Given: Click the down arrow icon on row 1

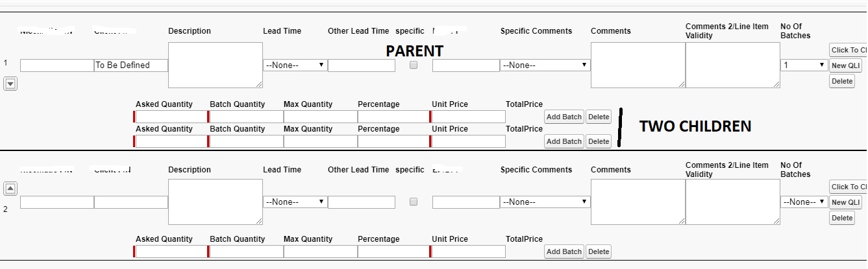Looking at the screenshot, I should click(x=10, y=84).
